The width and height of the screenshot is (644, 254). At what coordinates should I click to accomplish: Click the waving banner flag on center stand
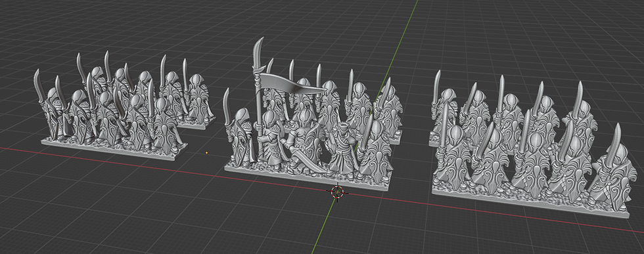[x=294, y=83]
